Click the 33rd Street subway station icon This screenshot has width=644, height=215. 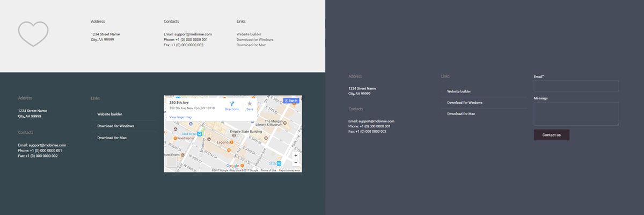(199, 134)
